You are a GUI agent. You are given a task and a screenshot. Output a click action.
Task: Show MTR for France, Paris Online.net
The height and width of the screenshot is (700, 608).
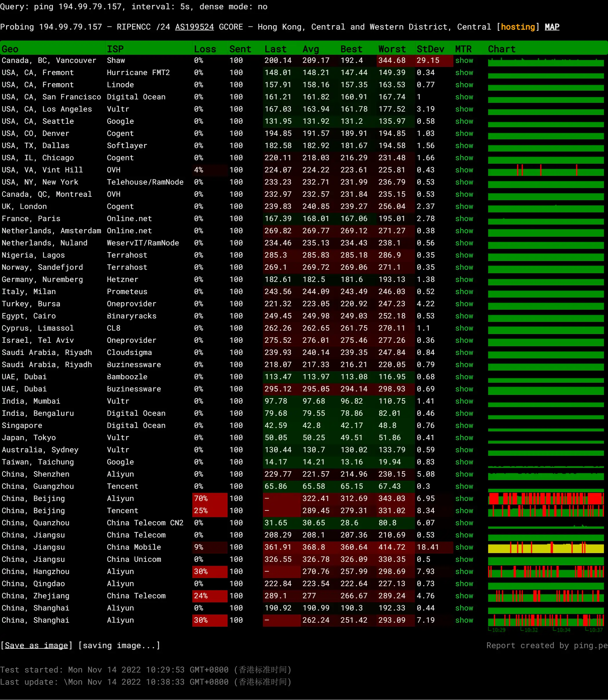point(464,219)
